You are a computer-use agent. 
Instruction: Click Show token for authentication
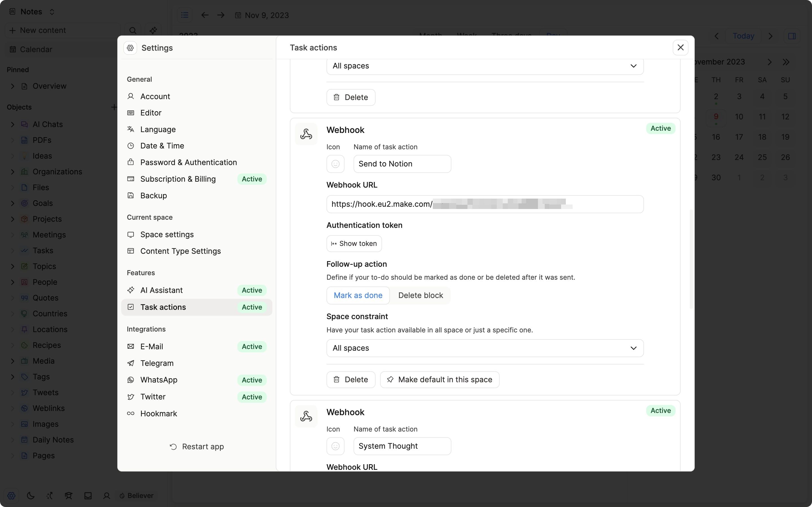pyautogui.click(x=354, y=243)
